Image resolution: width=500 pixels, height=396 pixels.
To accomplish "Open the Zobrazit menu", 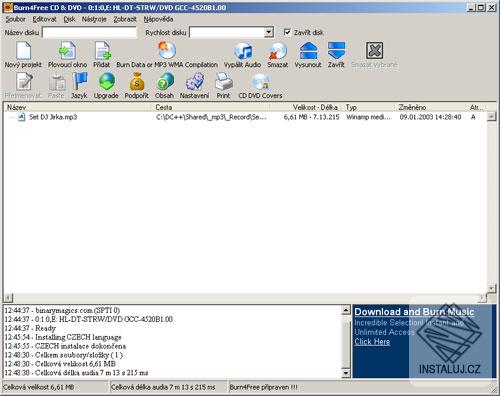I will [125, 19].
